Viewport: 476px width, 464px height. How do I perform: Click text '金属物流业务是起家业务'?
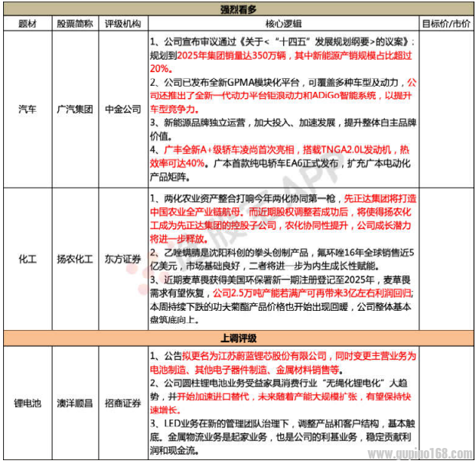click(217, 437)
